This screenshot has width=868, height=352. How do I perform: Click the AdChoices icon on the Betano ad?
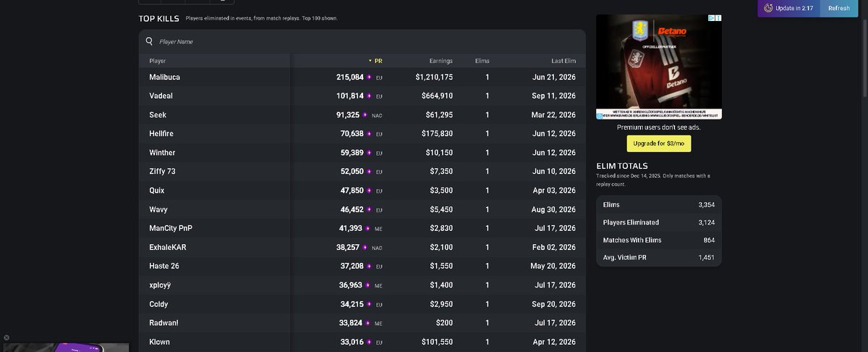pyautogui.click(x=711, y=18)
